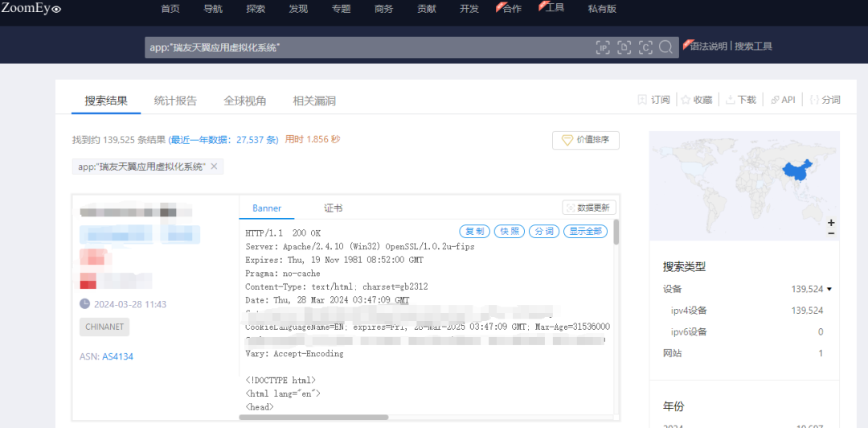Click the ZoomEye logo

coord(31,8)
